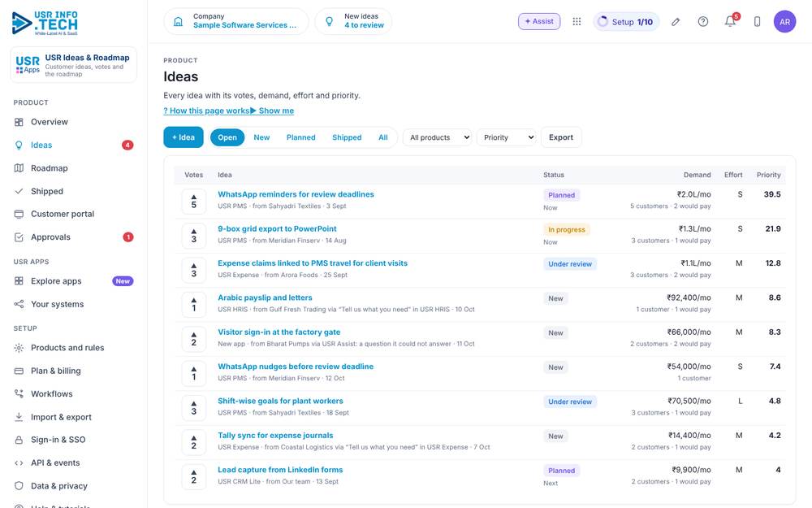Click the lightbulb New ideas icon
The height and width of the screenshot is (508, 812).
coord(329,21)
